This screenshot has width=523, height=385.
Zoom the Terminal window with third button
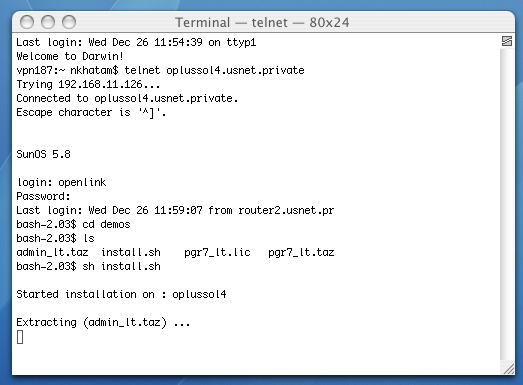(x=69, y=22)
